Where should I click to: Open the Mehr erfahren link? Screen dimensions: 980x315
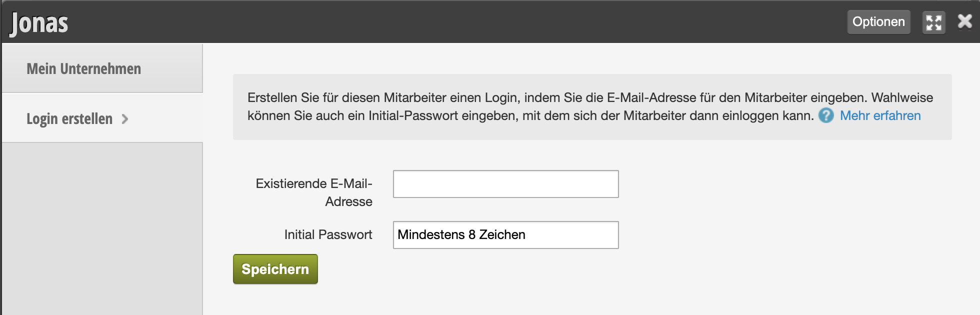tap(880, 115)
